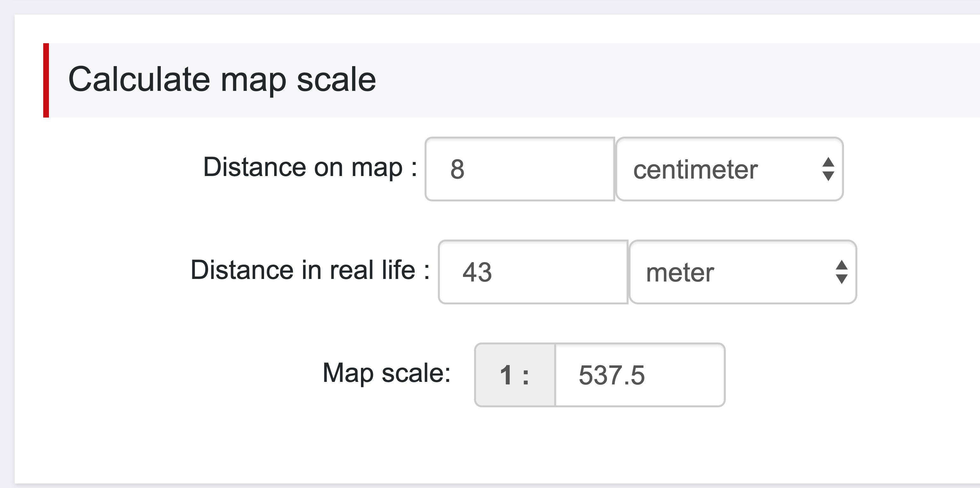Click the value 43 in real distance

(477, 272)
